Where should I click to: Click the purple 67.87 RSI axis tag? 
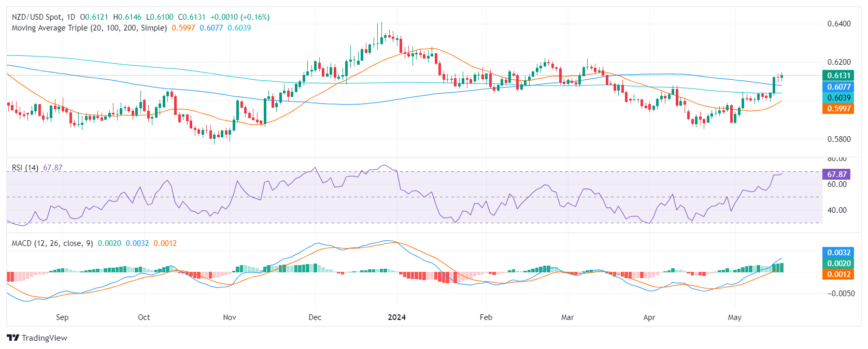836,174
